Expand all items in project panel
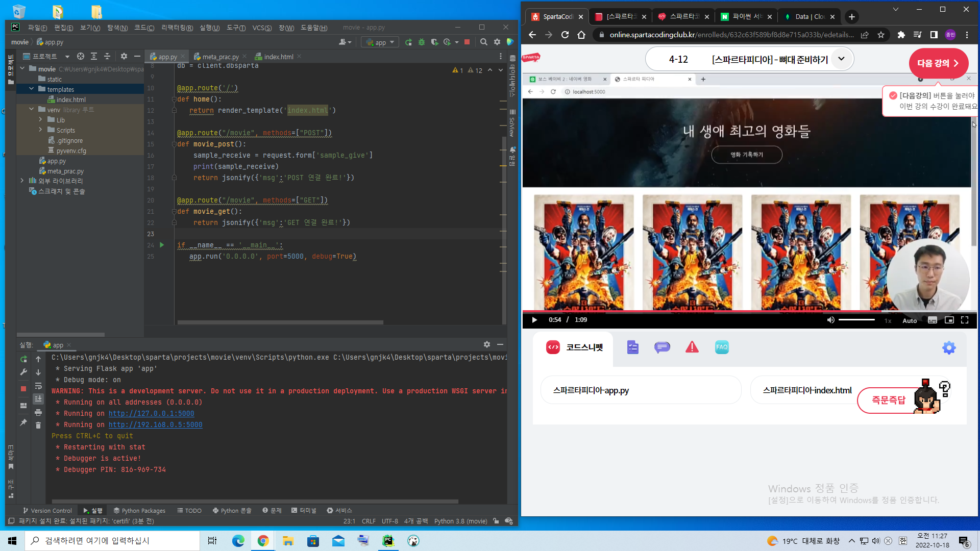Image resolution: width=980 pixels, height=551 pixels. pos(94,56)
